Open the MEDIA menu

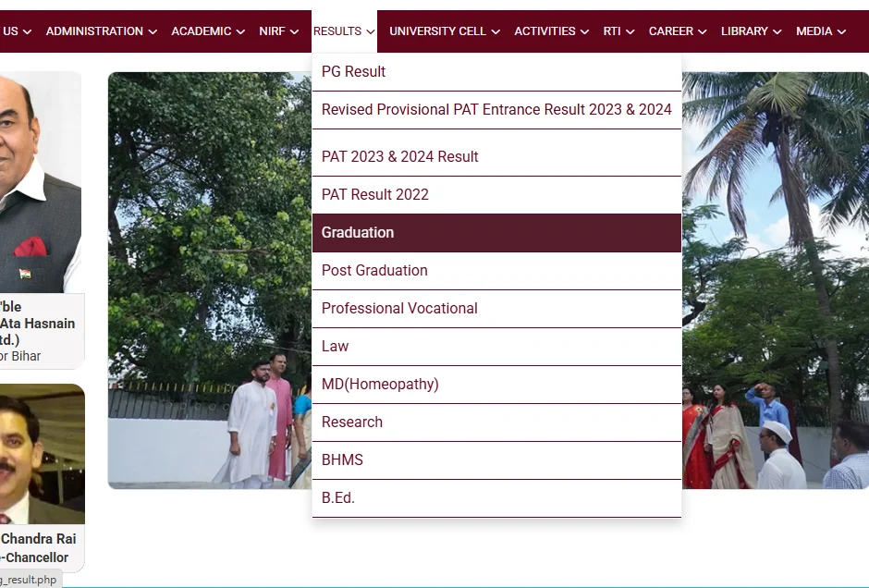[x=821, y=31]
